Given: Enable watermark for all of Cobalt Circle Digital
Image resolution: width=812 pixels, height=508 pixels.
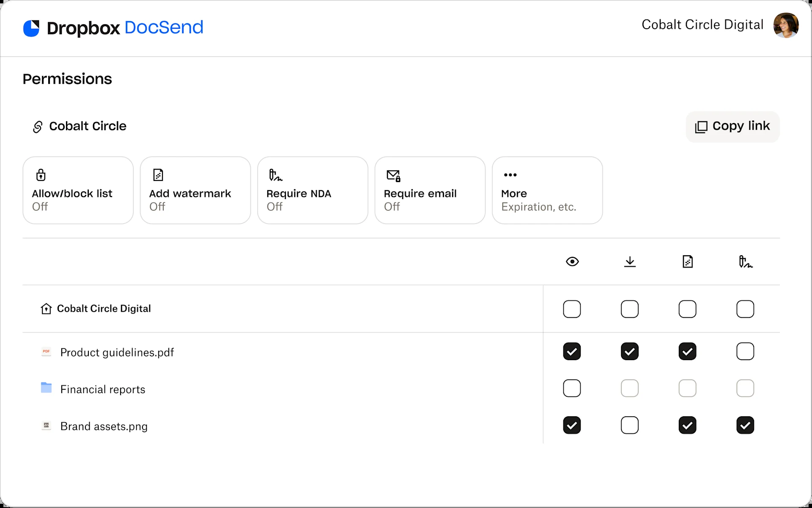Looking at the screenshot, I should [687, 309].
